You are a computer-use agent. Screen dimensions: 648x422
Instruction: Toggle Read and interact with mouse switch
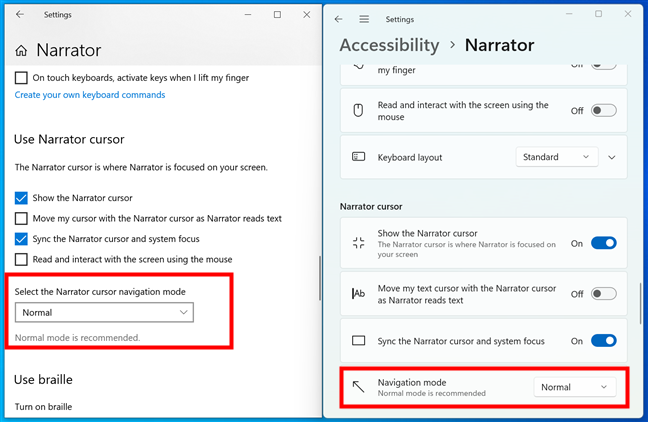click(x=603, y=110)
